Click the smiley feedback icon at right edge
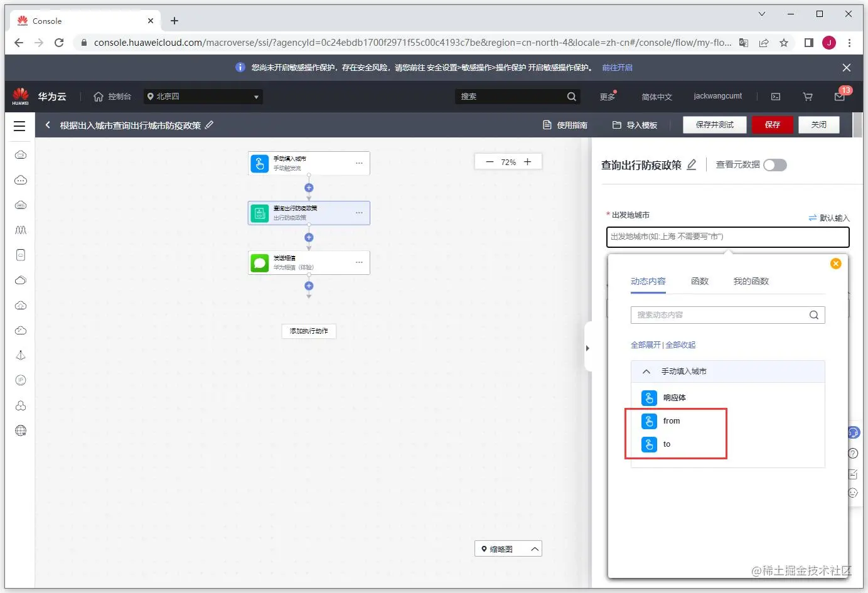The image size is (868, 593). tap(853, 493)
